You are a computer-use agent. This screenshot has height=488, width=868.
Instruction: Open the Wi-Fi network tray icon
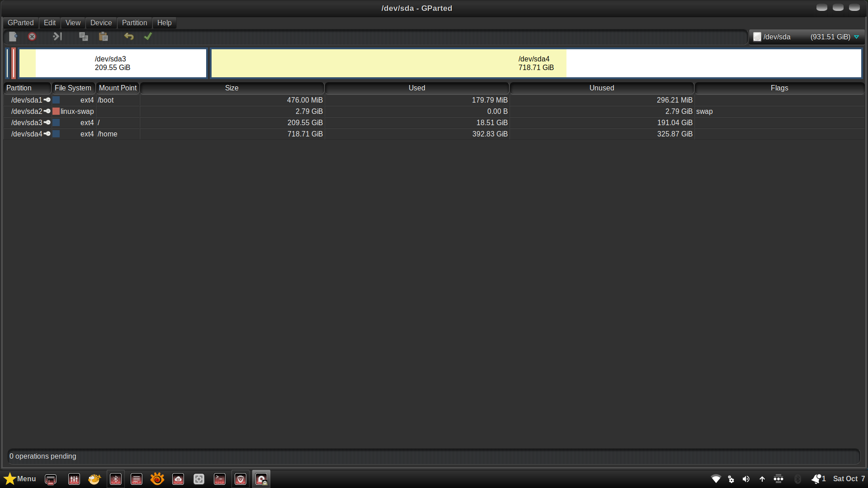pos(716,479)
